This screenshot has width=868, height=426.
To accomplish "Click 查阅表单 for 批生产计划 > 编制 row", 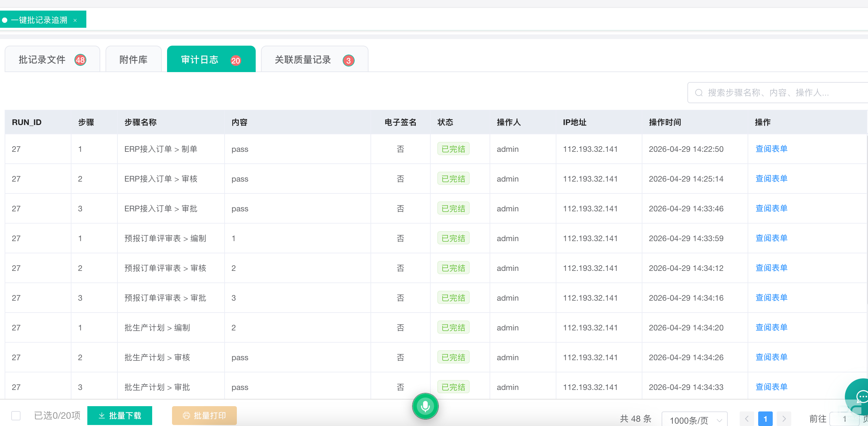I will coord(771,327).
